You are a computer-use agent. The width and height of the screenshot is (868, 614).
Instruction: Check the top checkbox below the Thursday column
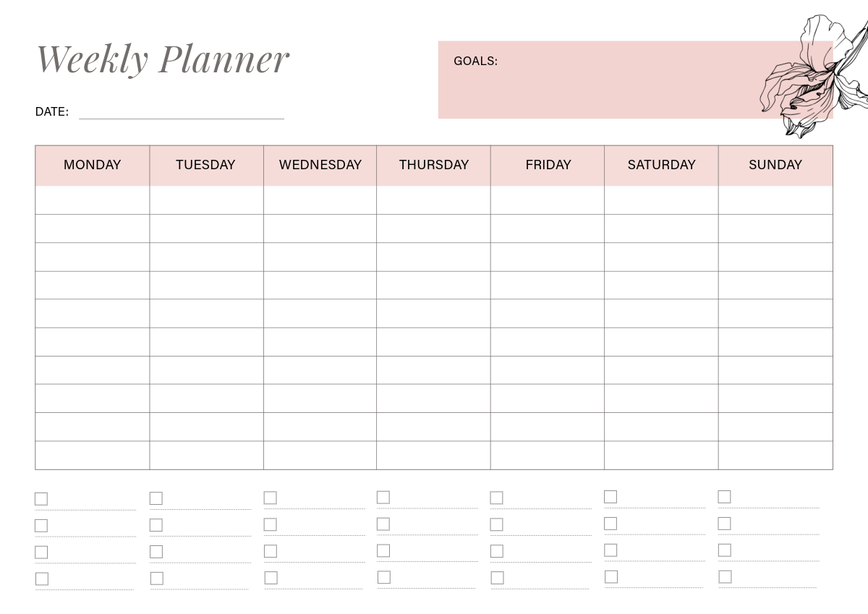pyautogui.click(x=383, y=498)
